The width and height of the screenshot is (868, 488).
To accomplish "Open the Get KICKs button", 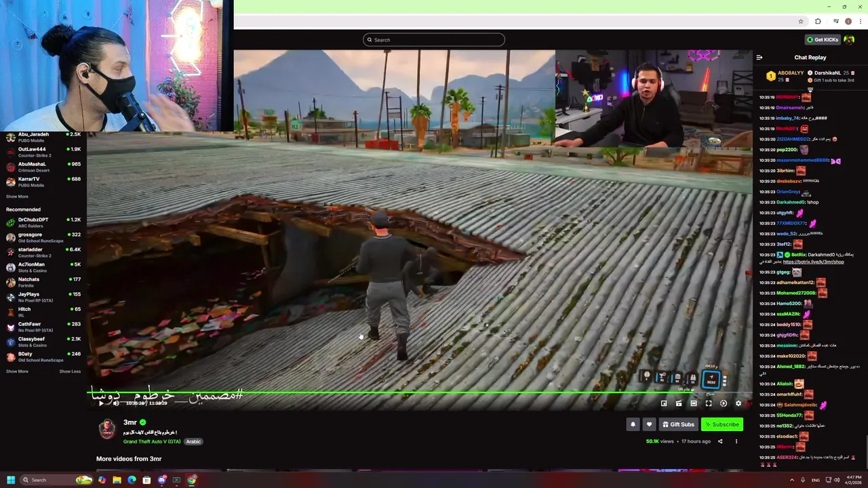I will click(822, 40).
